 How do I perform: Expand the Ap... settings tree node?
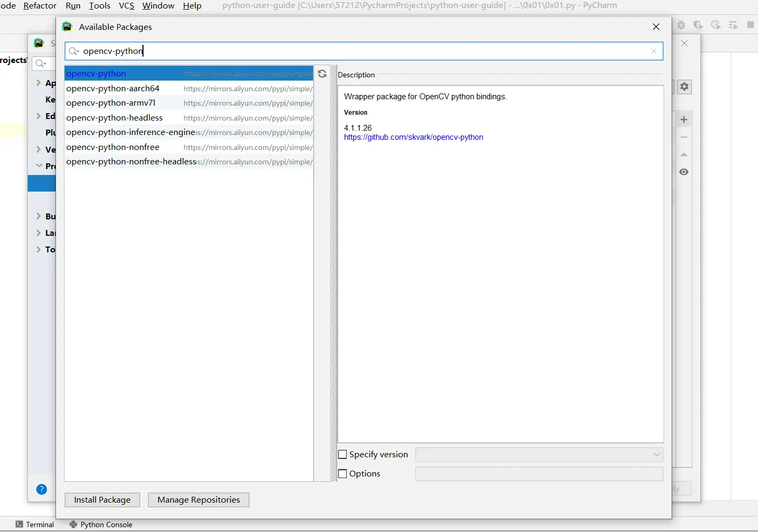(38, 83)
